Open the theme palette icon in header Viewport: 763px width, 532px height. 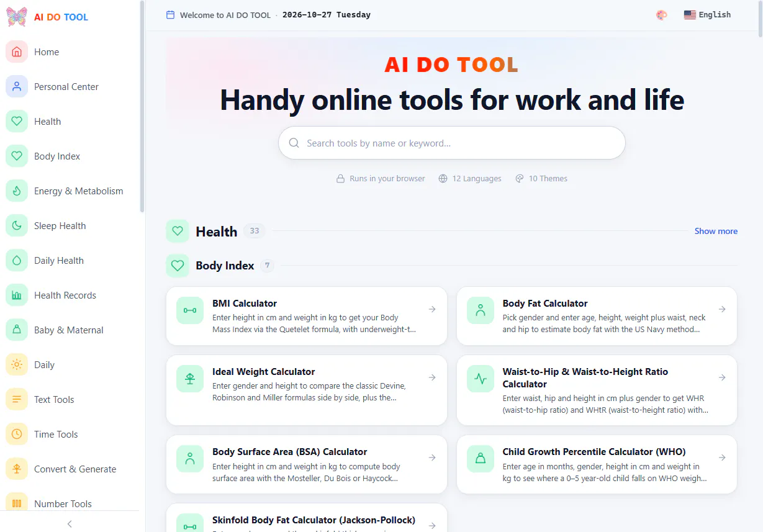coord(662,15)
